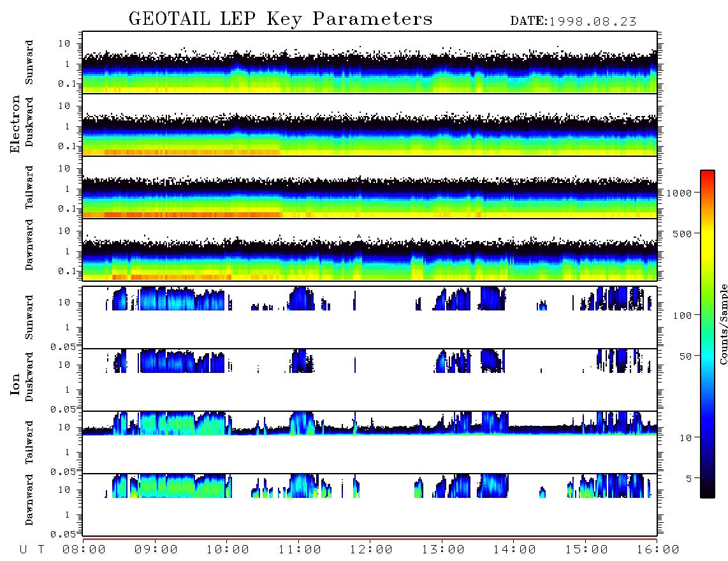Click the '13:00' time tick
The height and width of the screenshot is (561, 728).
coord(443,550)
